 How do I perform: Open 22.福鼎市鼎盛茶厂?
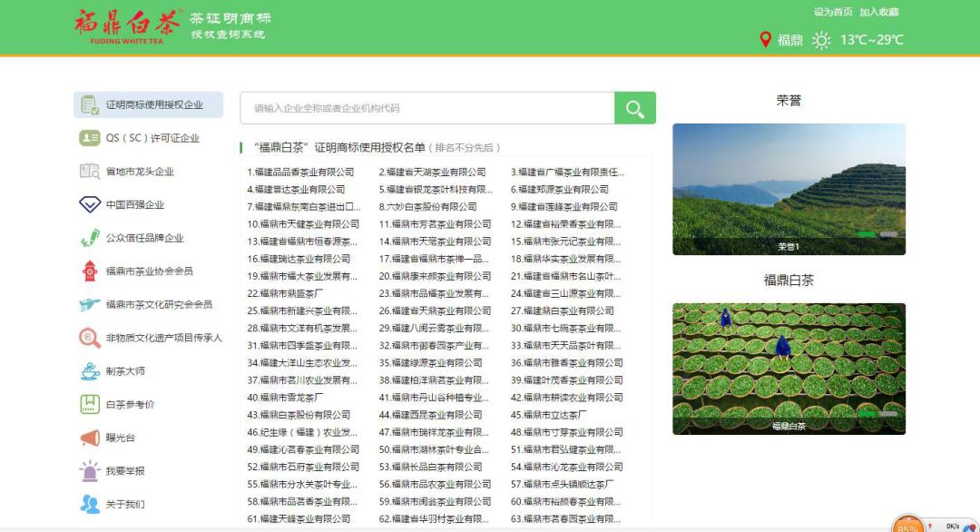(x=285, y=293)
